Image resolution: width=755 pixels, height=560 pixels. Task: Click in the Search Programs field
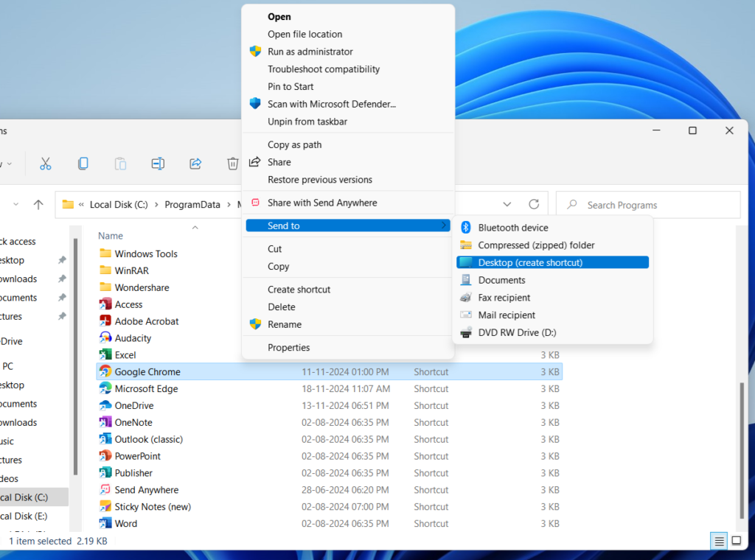(648, 205)
